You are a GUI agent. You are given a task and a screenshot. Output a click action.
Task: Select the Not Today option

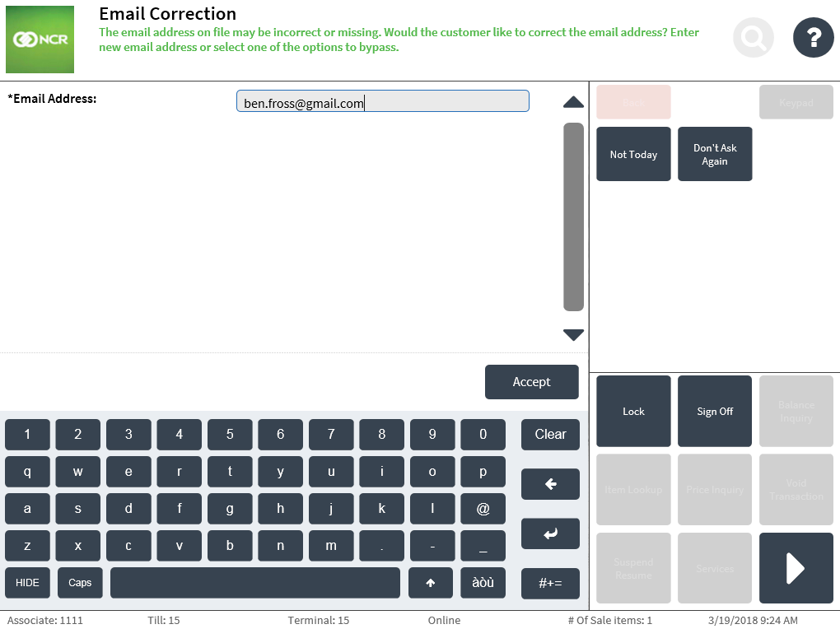(633, 154)
